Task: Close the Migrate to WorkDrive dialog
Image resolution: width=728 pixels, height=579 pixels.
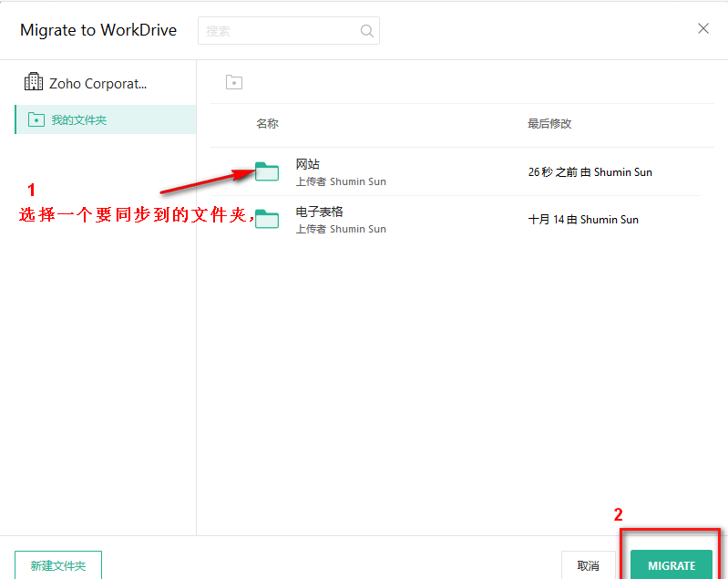Action: click(x=702, y=28)
